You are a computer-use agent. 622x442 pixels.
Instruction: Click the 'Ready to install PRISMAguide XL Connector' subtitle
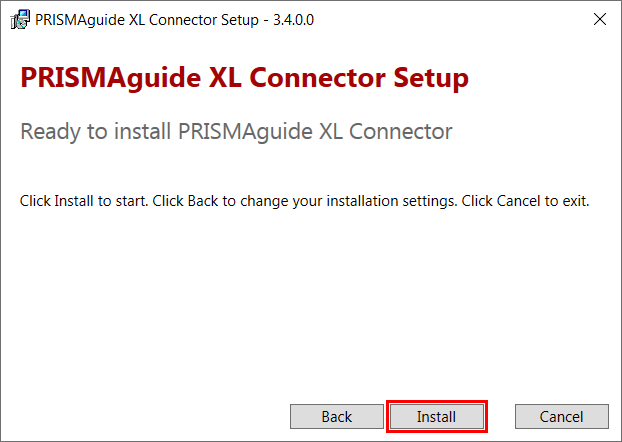[x=236, y=132]
